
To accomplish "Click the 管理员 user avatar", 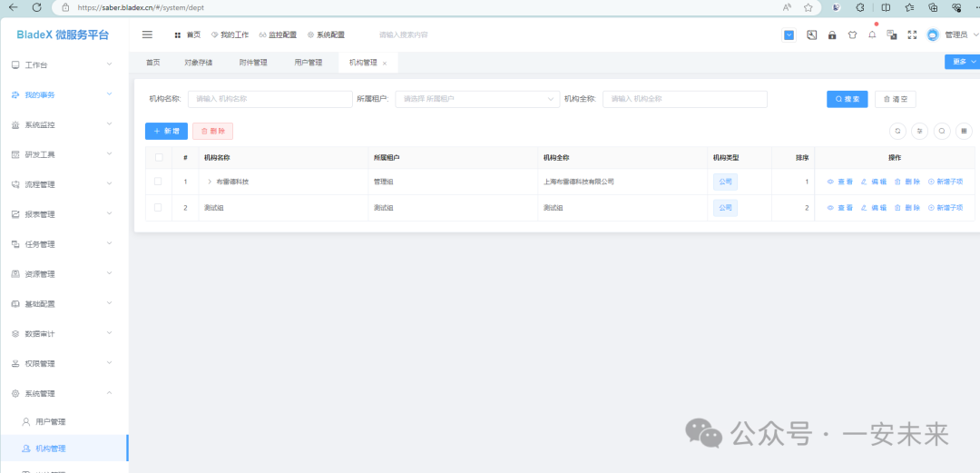I will (933, 35).
